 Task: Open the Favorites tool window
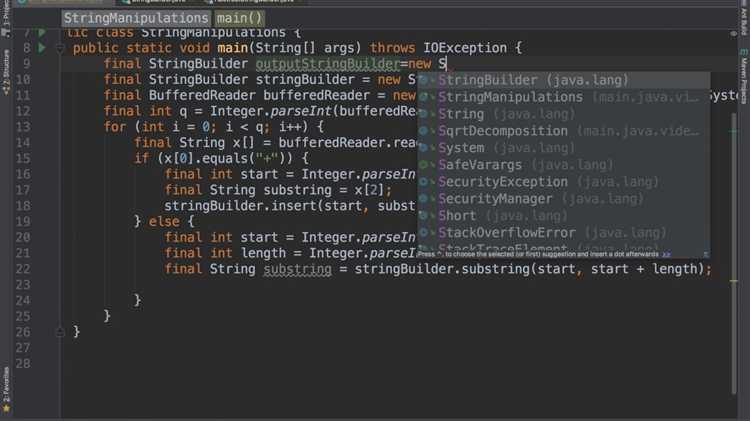[x=6, y=390]
